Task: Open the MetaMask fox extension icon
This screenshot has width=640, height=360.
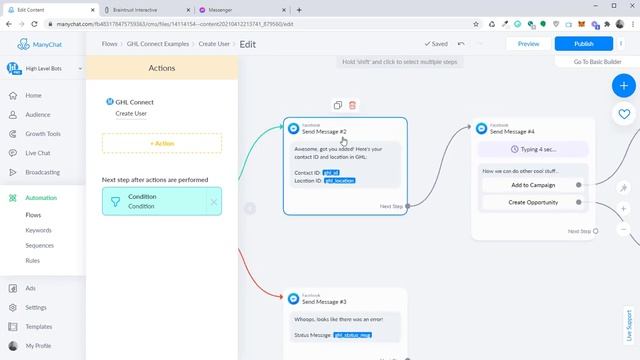Action: coord(582,24)
